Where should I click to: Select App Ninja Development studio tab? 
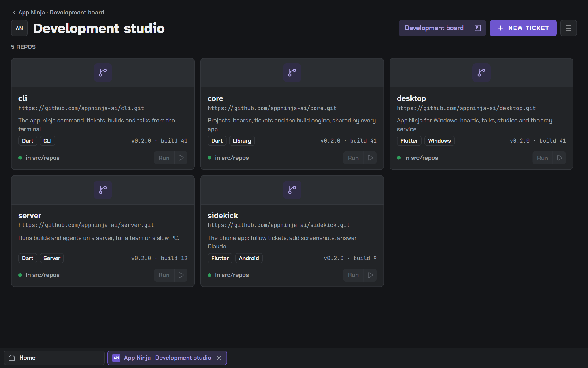pyautogui.click(x=167, y=358)
